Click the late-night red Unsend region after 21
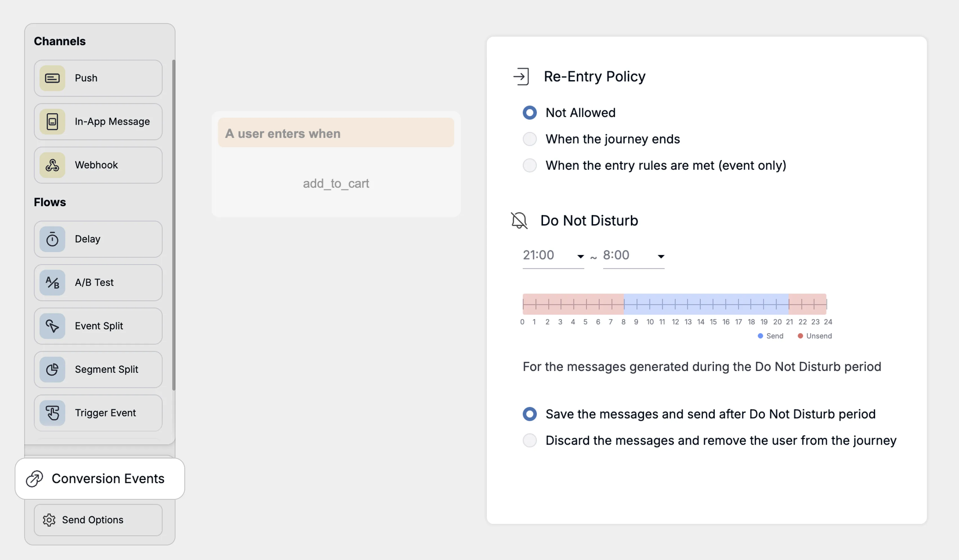The width and height of the screenshot is (959, 560). tap(807, 304)
